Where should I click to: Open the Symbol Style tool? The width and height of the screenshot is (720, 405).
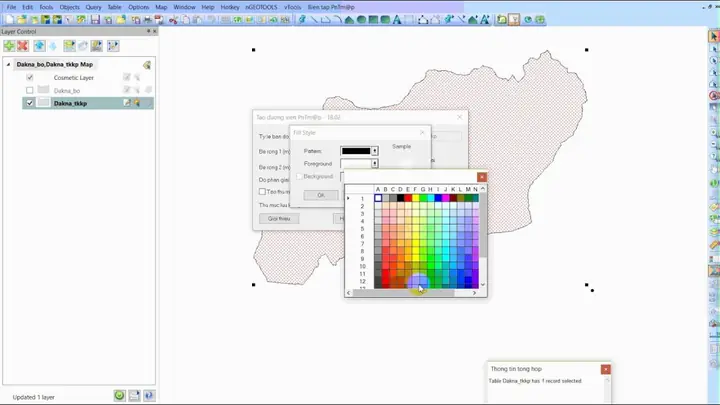(449, 20)
